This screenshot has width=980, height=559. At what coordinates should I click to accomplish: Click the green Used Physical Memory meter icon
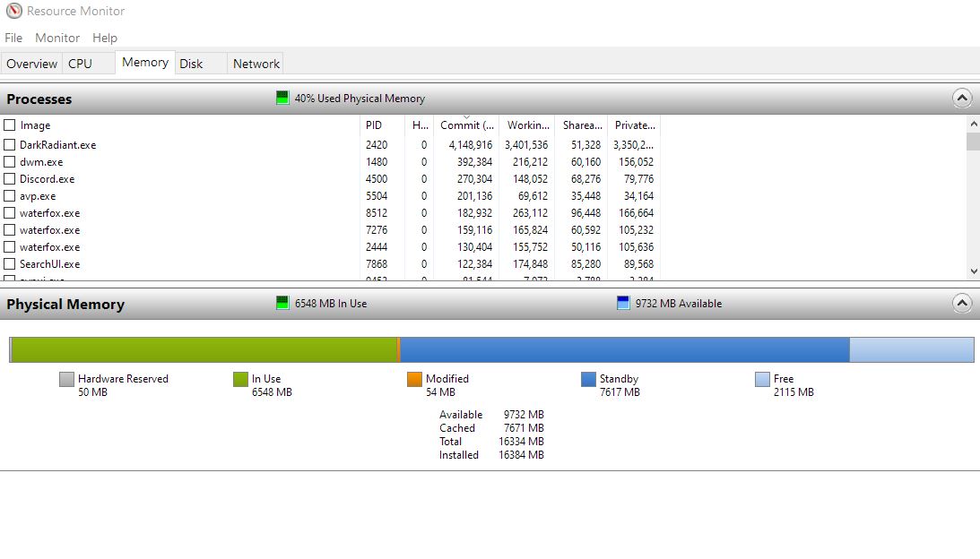pyautogui.click(x=283, y=98)
